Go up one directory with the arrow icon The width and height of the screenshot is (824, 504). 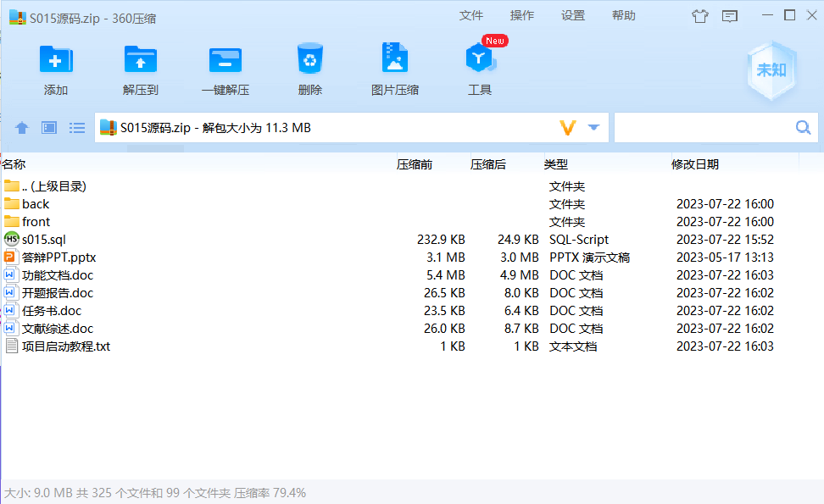point(21,128)
